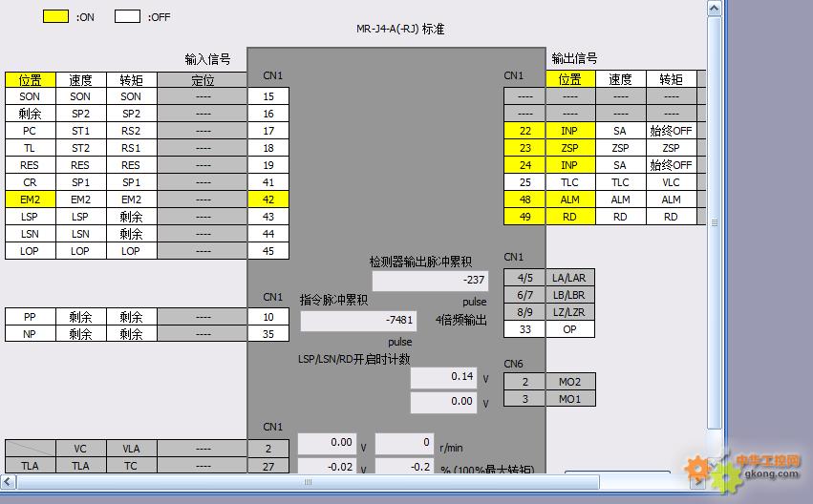Click the voltage field showing -0.02
813x504 pixels.
(327, 466)
